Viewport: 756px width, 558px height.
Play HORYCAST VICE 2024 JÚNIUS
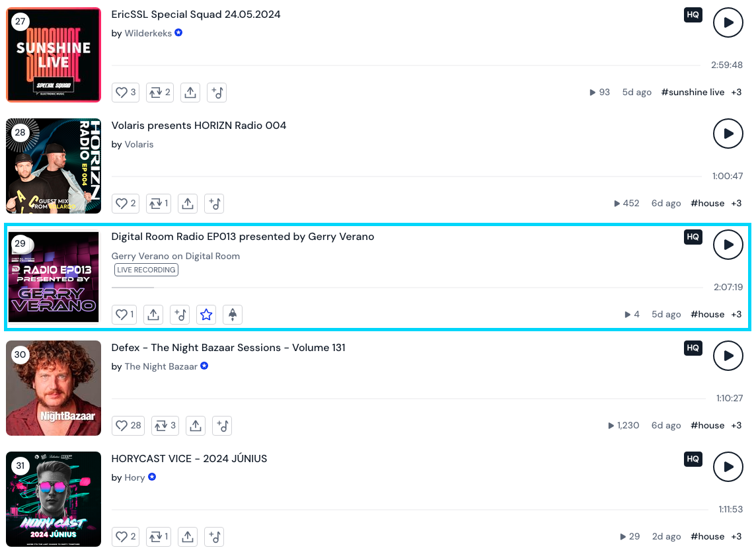(728, 466)
